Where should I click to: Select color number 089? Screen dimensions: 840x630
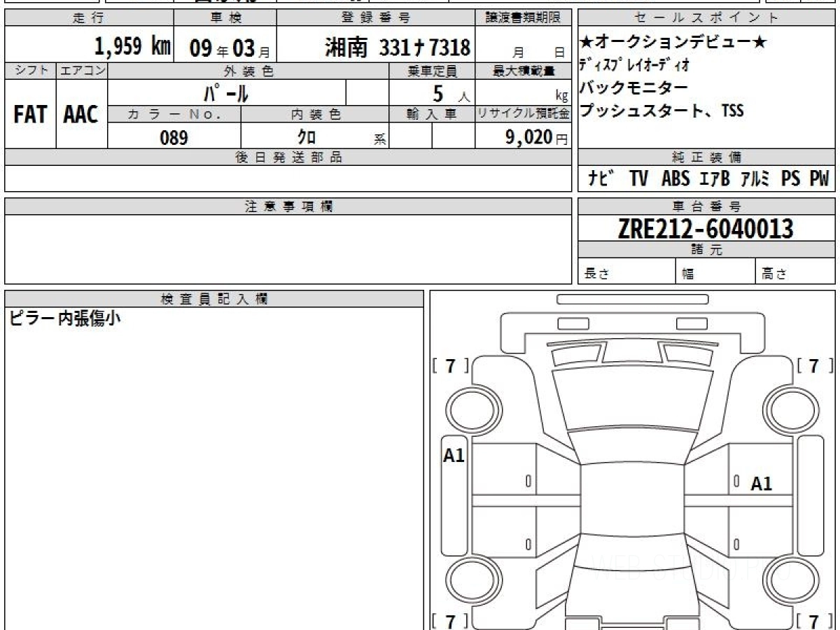(x=174, y=138)
